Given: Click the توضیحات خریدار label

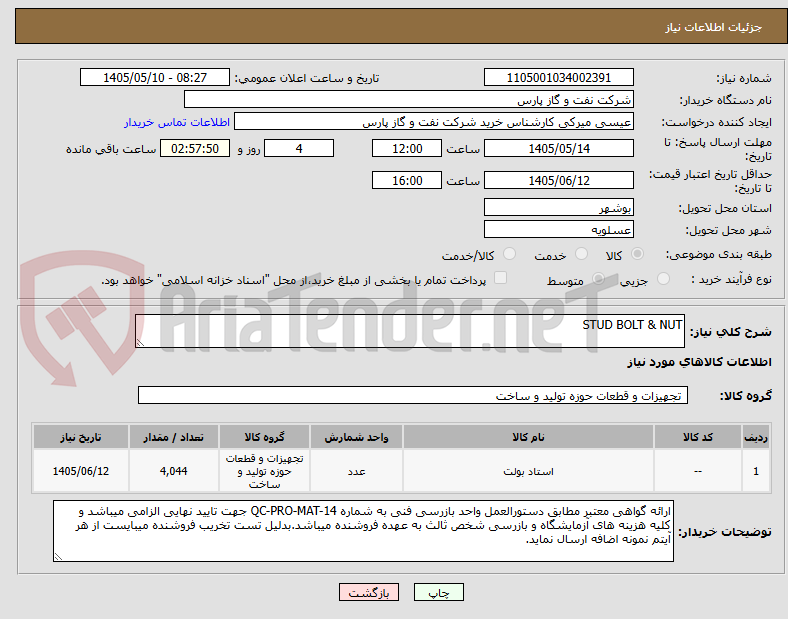Looking at the screenshot, I should tap(725, 532).
